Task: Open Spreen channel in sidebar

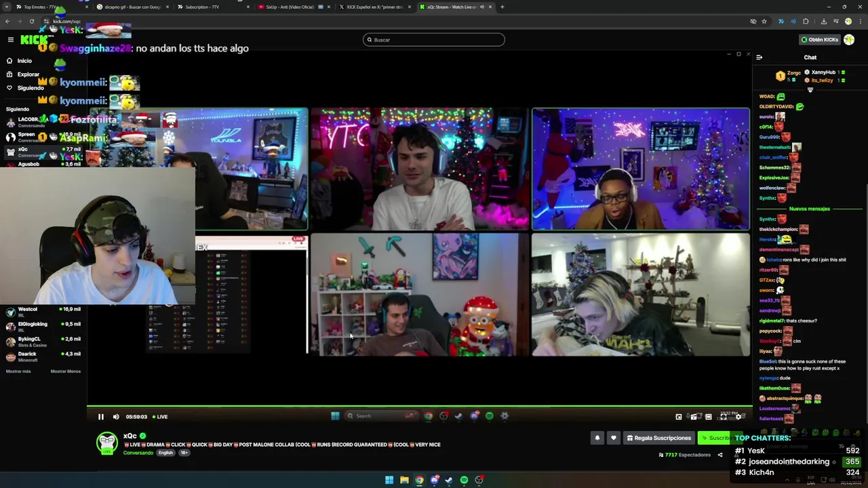Action: pyautogui.click(x=43, y=137)
